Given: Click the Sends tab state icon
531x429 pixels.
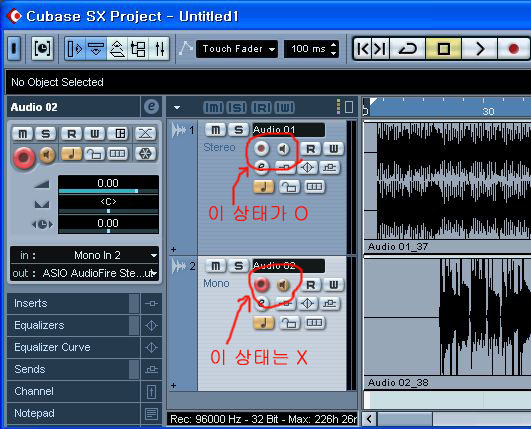Looking at the screenshot, I should [151, 369].
